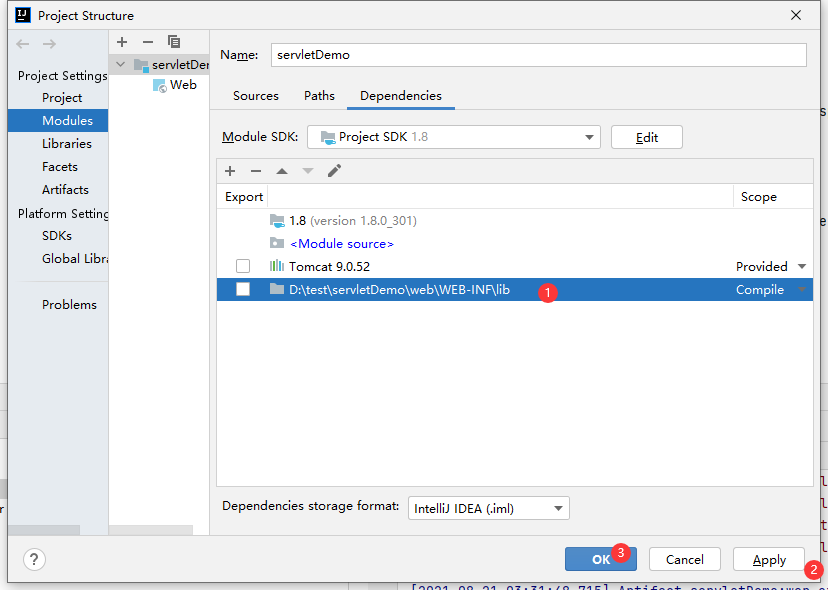This screenshot has width=828, height=590.
Task: Click the Apply button
Action: (769, 559)
